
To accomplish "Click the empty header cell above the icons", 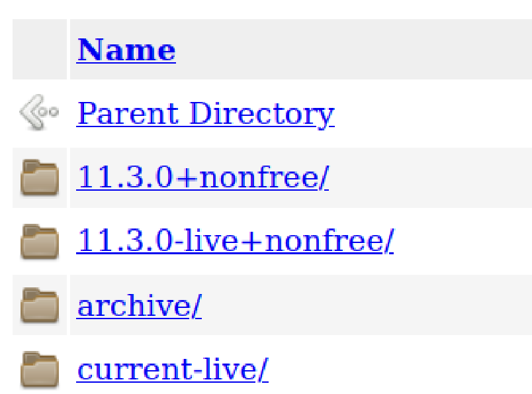I will pos(39,50).
